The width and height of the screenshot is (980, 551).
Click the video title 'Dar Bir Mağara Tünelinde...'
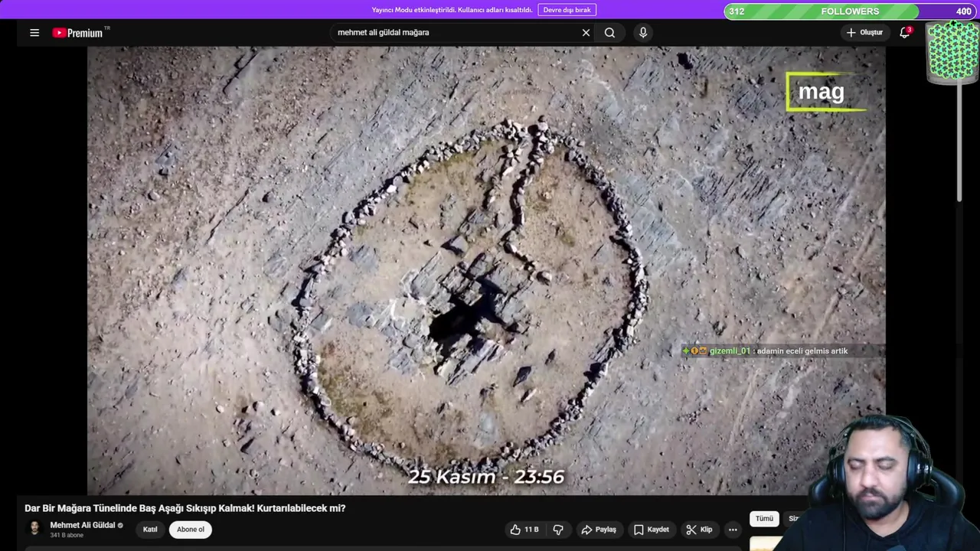tap(185, 508)
